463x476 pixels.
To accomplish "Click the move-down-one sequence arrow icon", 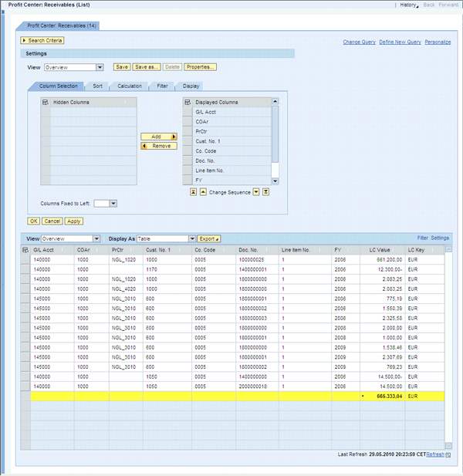I will coord(256,191).
